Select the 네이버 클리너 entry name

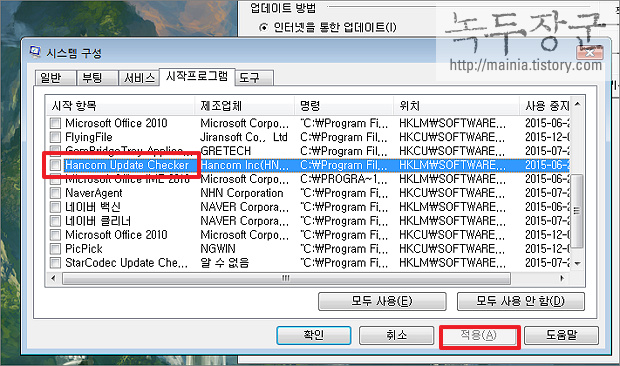coord(98,221)
